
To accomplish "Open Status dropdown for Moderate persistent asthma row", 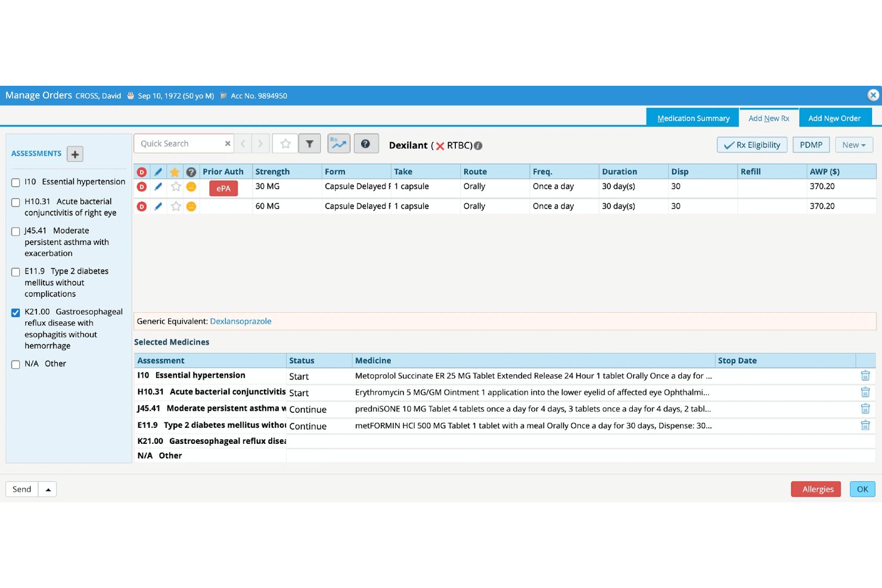I will click(319, 409).
